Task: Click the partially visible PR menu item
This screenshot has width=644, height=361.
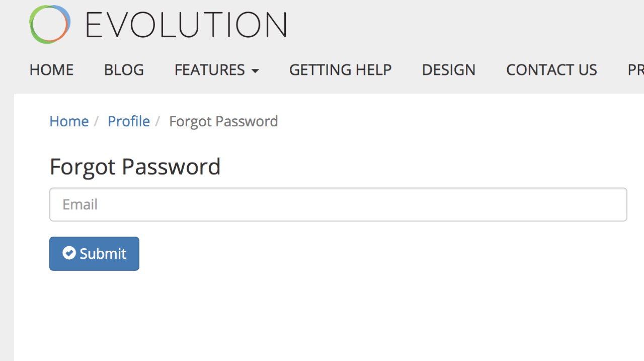Action: point(635,69)
